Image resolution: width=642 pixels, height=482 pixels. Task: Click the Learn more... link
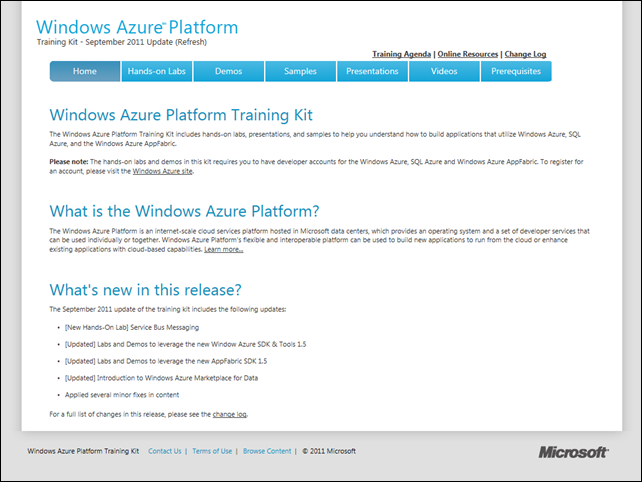tap(224, 249)
